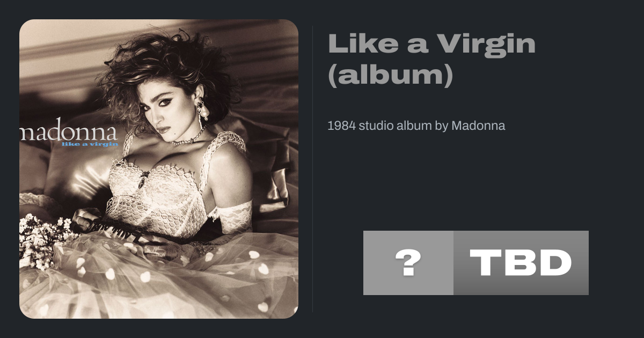This screenshot has width=644, height=338.
Task: Select the TBD rating box
Action: [521, 263]
